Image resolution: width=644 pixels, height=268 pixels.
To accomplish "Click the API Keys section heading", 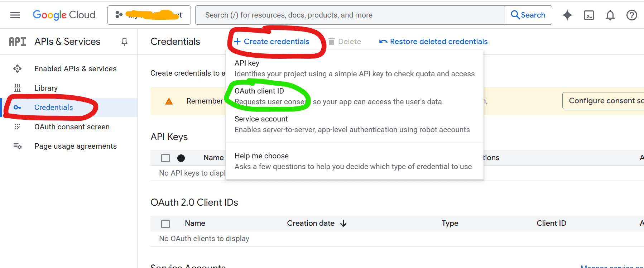I will [x=169, y=137].
